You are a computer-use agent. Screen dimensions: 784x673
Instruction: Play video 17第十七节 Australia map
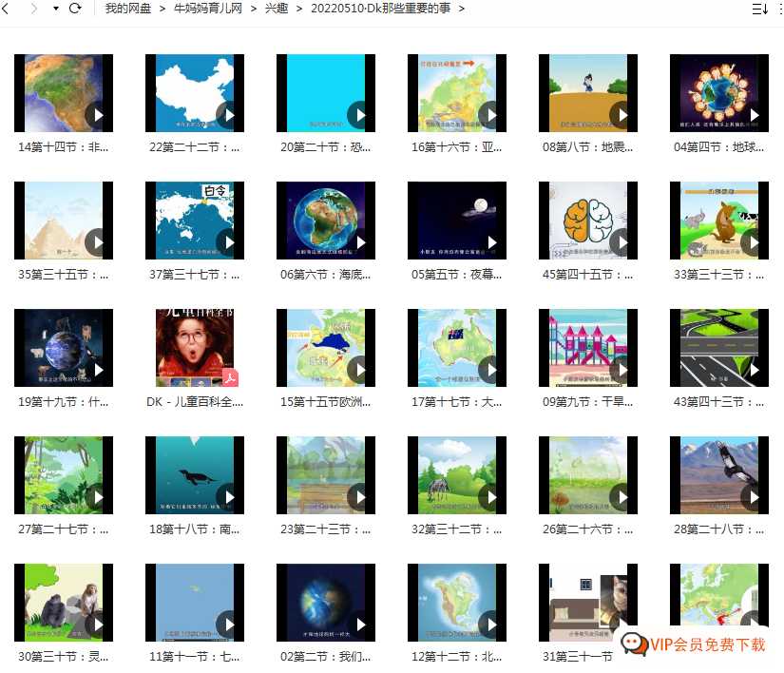(456, 348)
